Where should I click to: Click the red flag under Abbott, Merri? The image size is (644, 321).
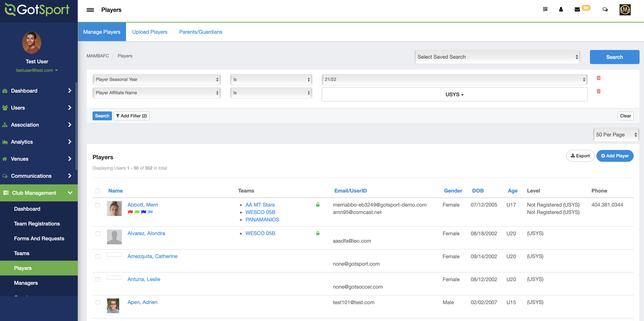coord(130,212)
